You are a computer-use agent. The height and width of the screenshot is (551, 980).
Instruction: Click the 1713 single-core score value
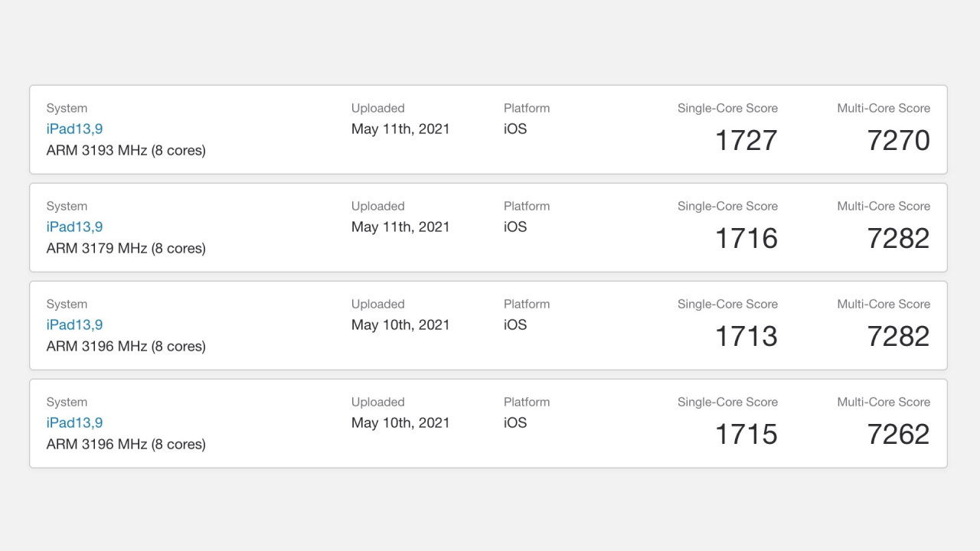pos(746,337)
